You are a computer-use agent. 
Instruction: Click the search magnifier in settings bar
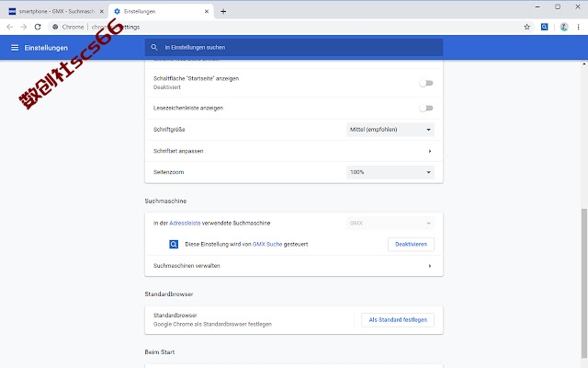pyautogui.click(x=154, y=47)
